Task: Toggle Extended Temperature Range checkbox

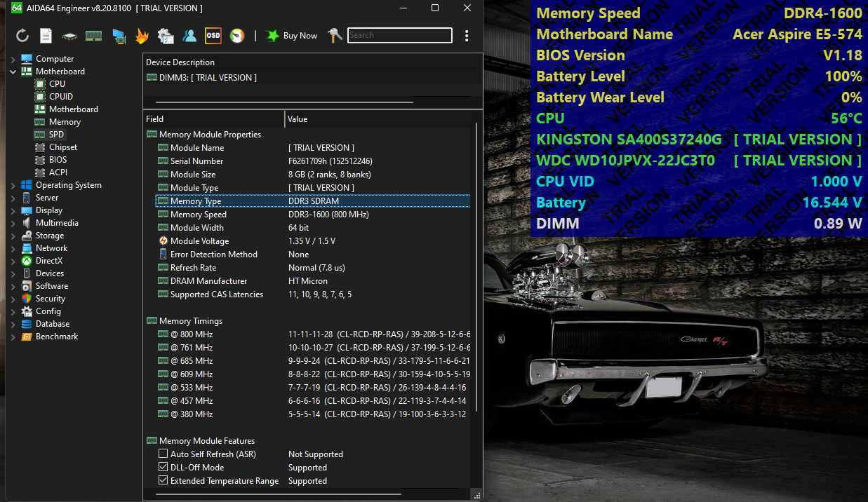Action: pyautogui.click(x=163, y=481)
